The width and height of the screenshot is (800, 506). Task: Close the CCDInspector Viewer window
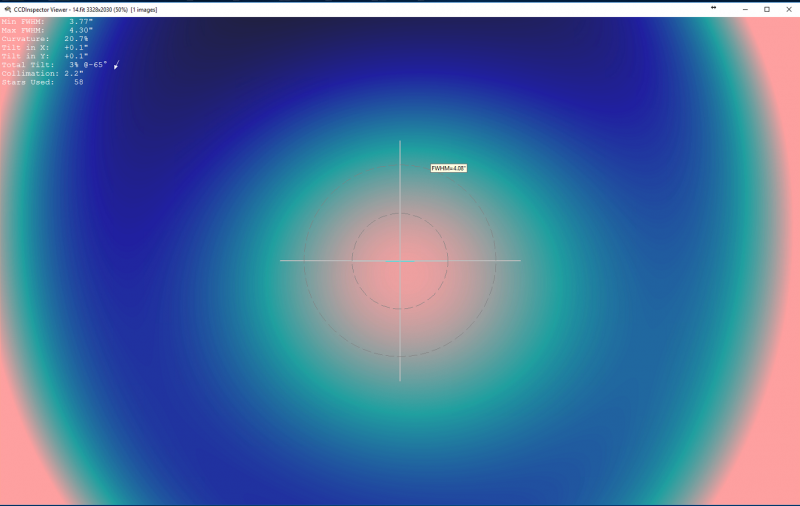tap(789, 9)
